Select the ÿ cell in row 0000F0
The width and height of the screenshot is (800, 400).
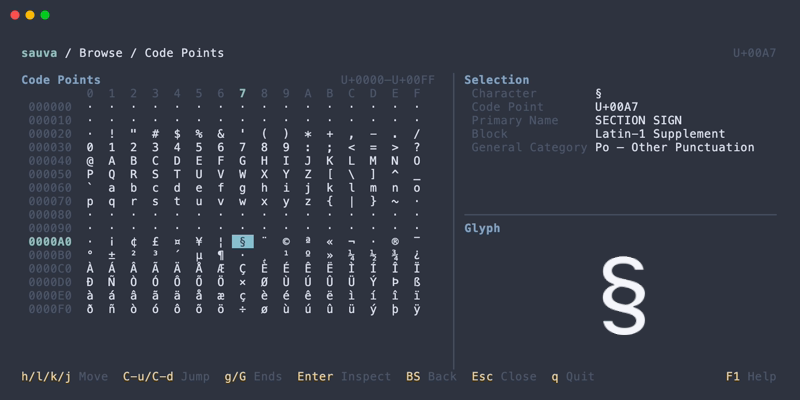click(417, 309)
